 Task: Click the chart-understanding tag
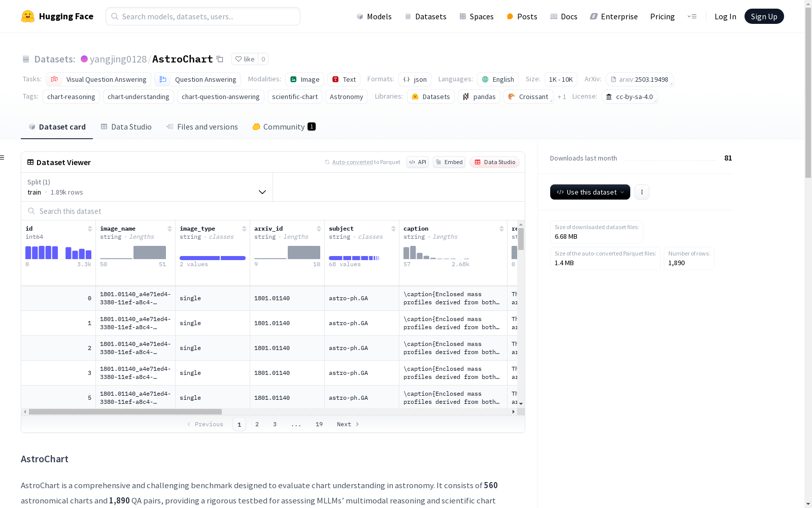point(139,97)
